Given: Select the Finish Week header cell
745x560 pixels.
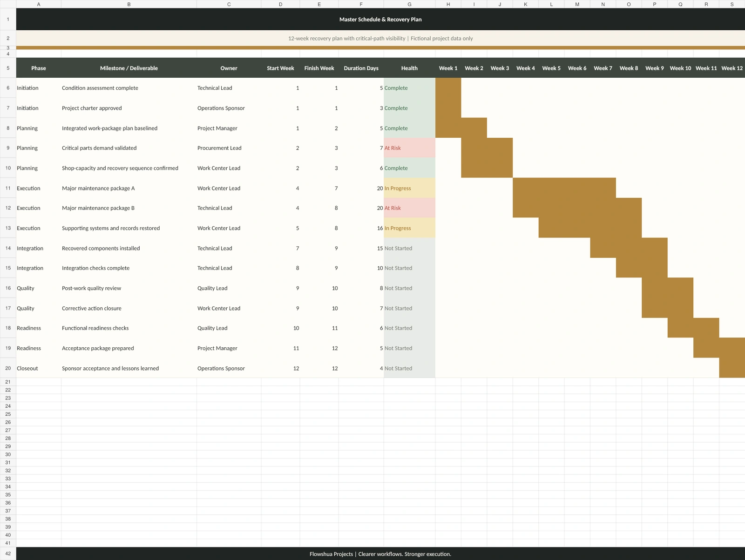Looking at the screenshot, I should coord(319,68).
